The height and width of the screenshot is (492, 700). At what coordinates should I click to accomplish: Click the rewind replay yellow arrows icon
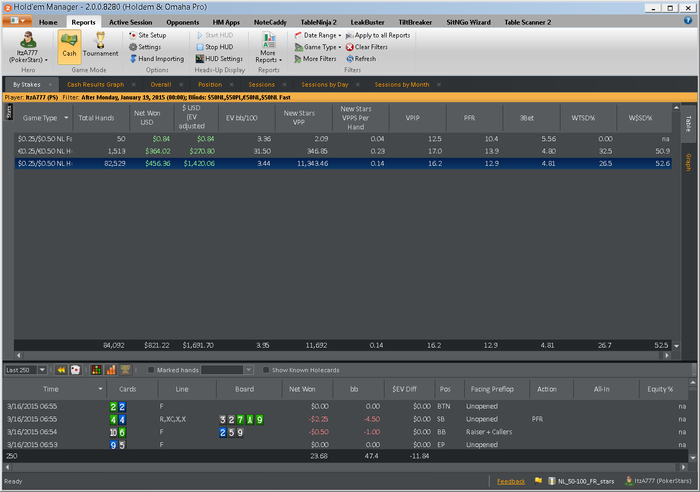tap(61, 370)
